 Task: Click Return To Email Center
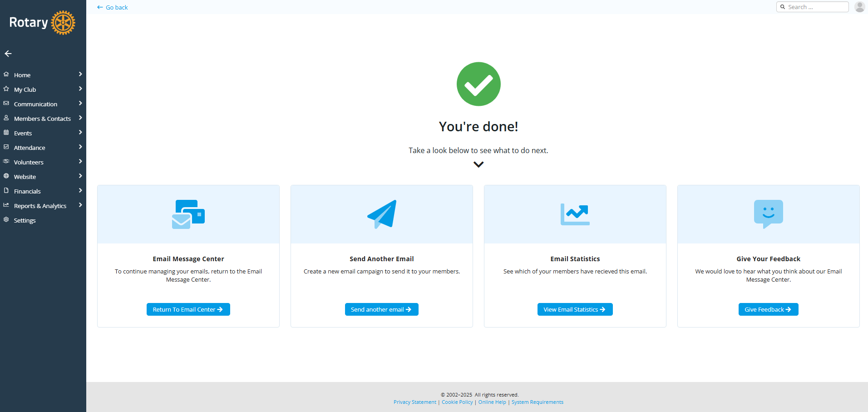click(188, 309)
